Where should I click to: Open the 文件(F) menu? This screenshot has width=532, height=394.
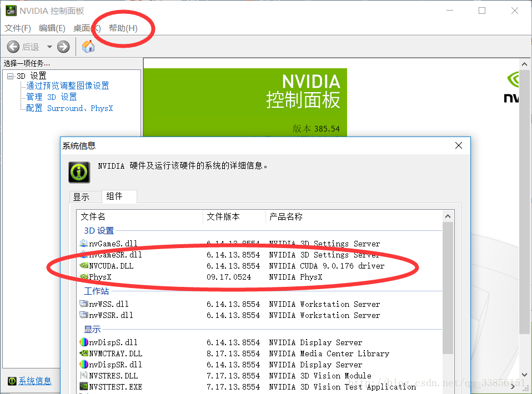click(x=18, y=28)
